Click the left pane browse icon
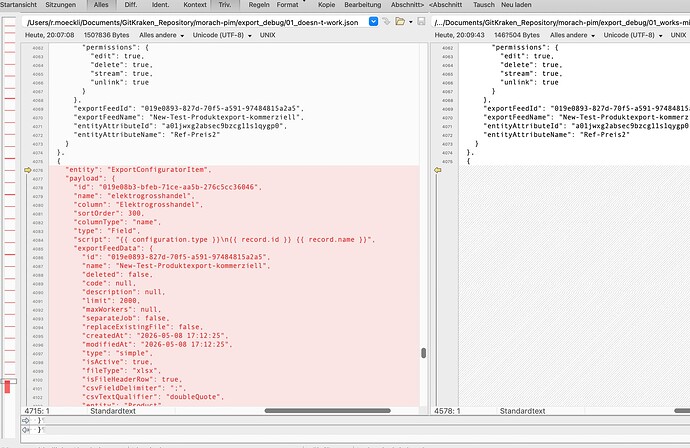 [x=386, y=21]
